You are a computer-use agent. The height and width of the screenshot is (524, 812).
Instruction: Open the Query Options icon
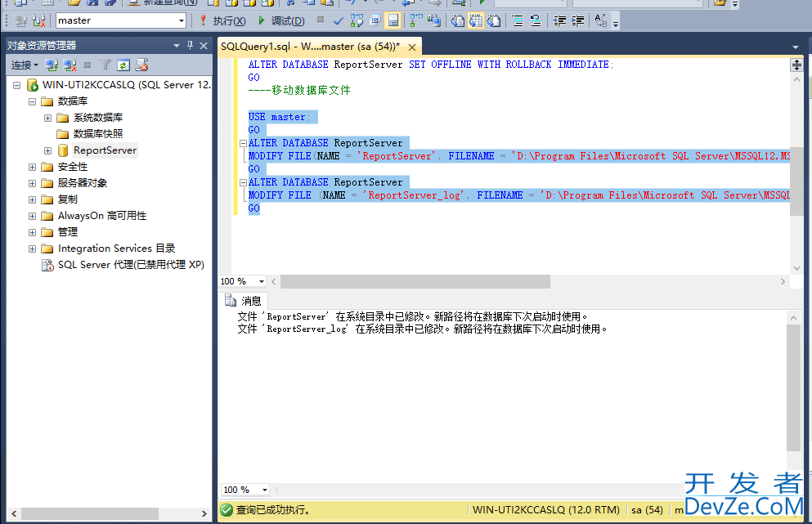[x=375, y=20]
